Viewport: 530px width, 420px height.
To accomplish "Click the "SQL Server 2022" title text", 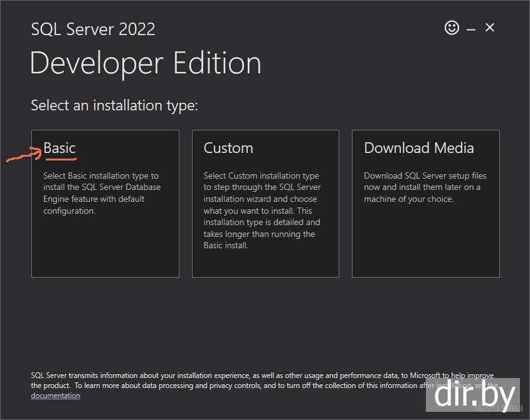I will tap(93, 29).
